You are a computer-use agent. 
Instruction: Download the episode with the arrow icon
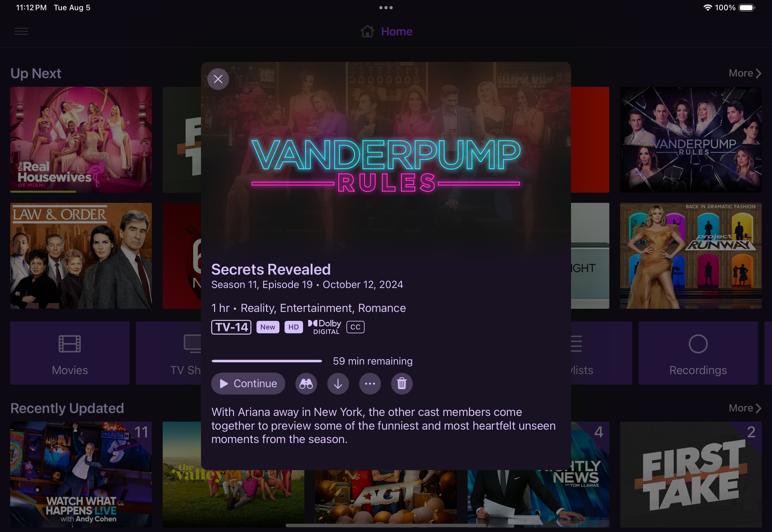click(x=338, y=384)
